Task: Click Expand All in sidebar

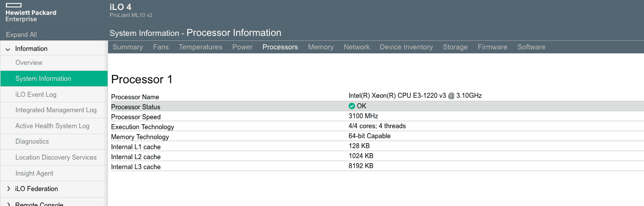Action: click(x=21, y=34)
